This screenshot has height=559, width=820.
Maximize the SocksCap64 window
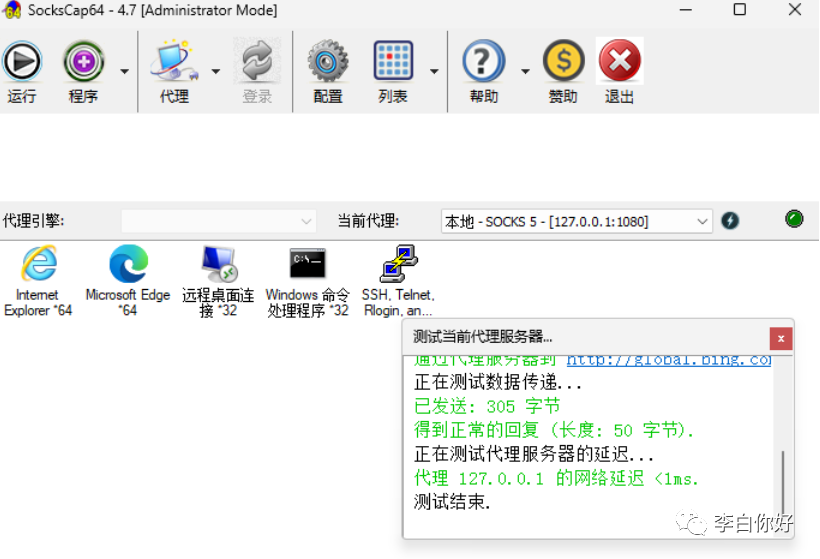[739, 10]
